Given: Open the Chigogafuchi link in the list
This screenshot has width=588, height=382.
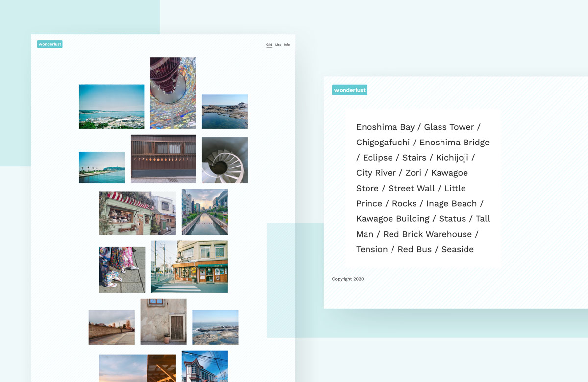Looking at the screenshot, I should pos(383,143).
